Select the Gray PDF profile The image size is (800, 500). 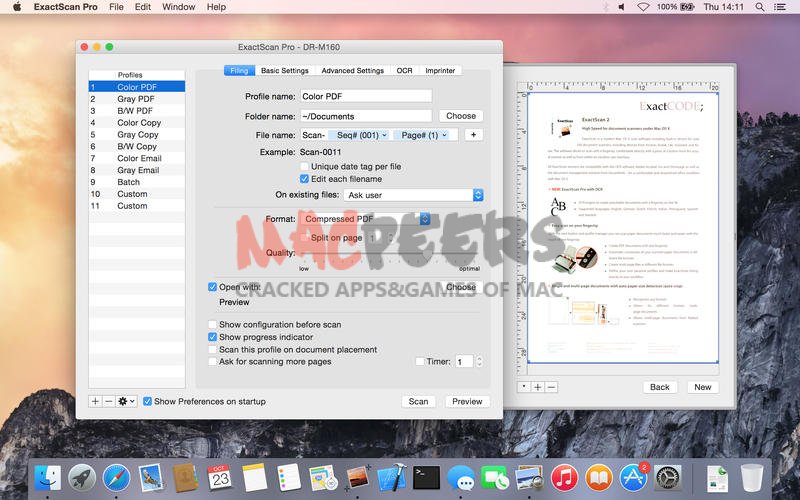[137, 99]
